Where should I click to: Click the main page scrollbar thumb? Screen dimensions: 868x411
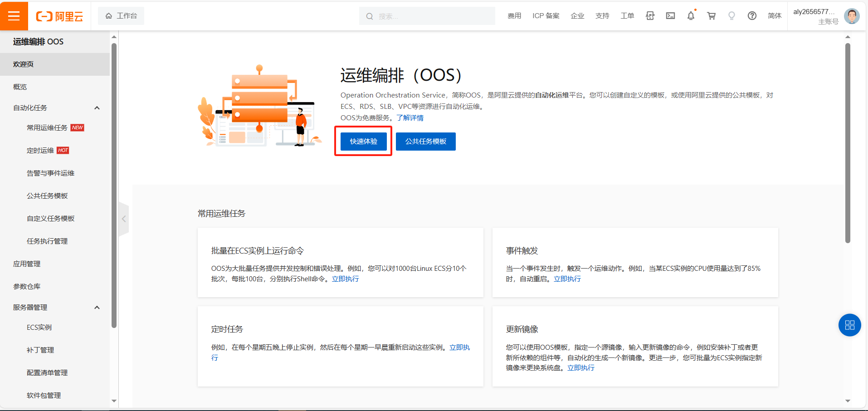[x=848, y=143]
